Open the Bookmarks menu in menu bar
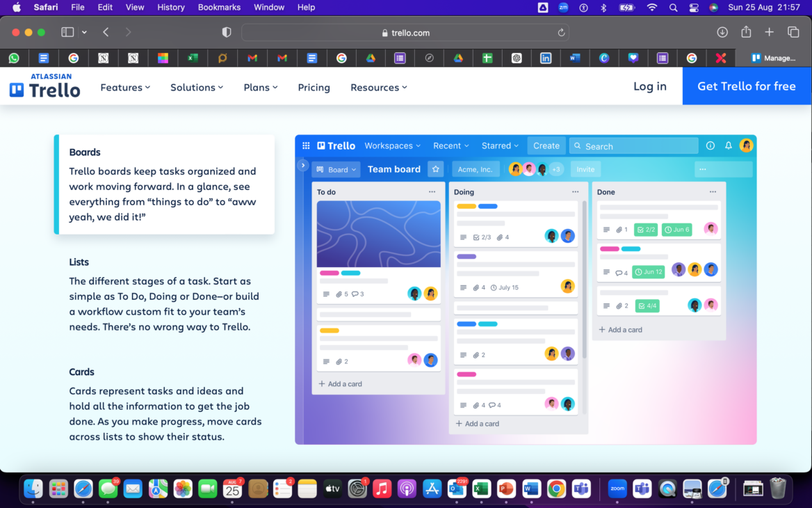Viewport: 812px width, 508px height. point(219,8)
